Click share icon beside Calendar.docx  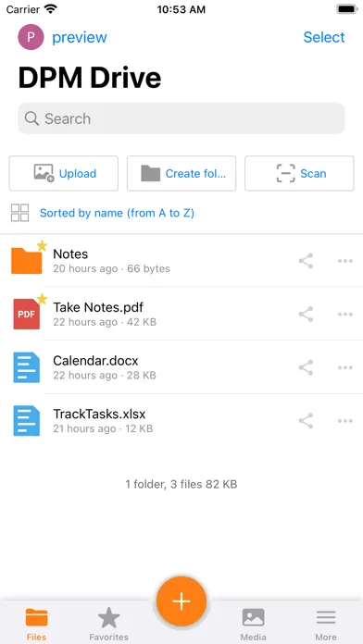(x=306, y=367)
